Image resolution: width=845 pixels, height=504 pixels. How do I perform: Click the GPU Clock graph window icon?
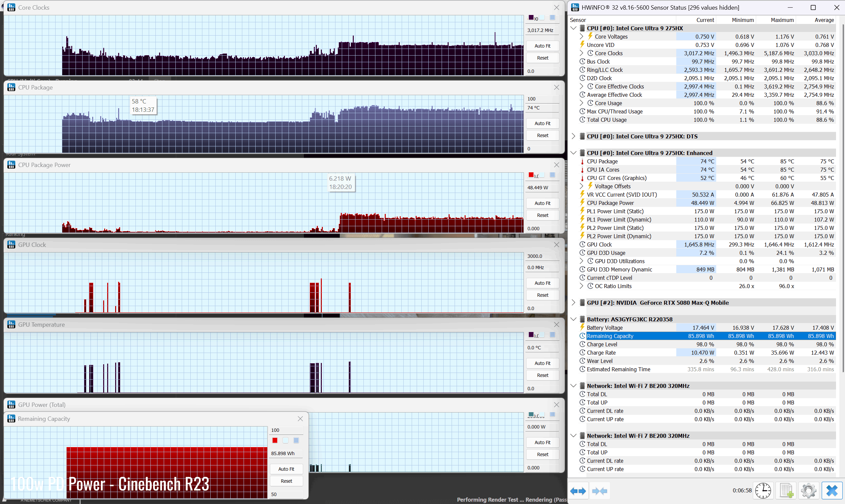tap(11, 245)
